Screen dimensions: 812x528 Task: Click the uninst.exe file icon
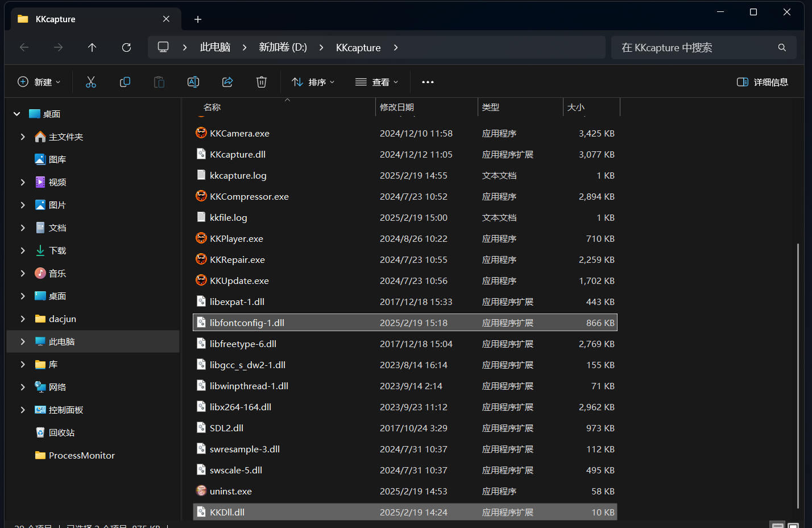click(201, 490)
